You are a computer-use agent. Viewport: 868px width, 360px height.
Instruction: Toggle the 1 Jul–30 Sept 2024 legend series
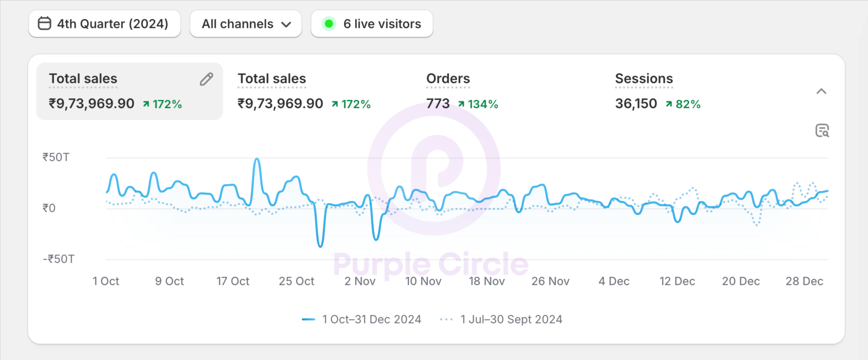(x=511, y=319)
